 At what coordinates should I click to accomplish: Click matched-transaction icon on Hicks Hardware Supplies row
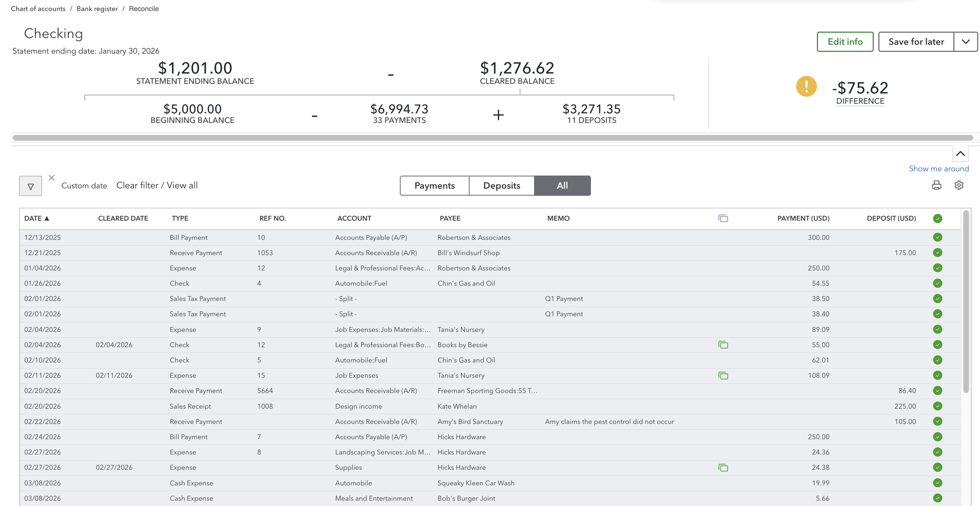pyautogui.click(x=723, y=468)
